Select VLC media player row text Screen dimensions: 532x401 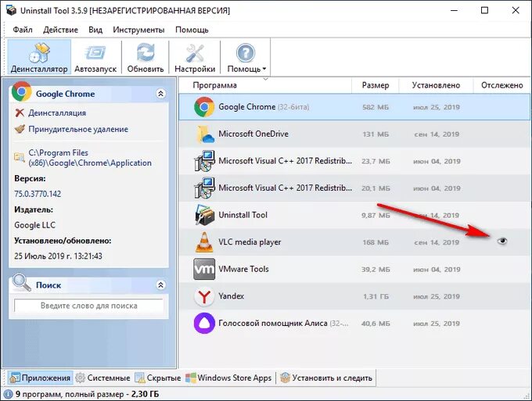point(250,242)
